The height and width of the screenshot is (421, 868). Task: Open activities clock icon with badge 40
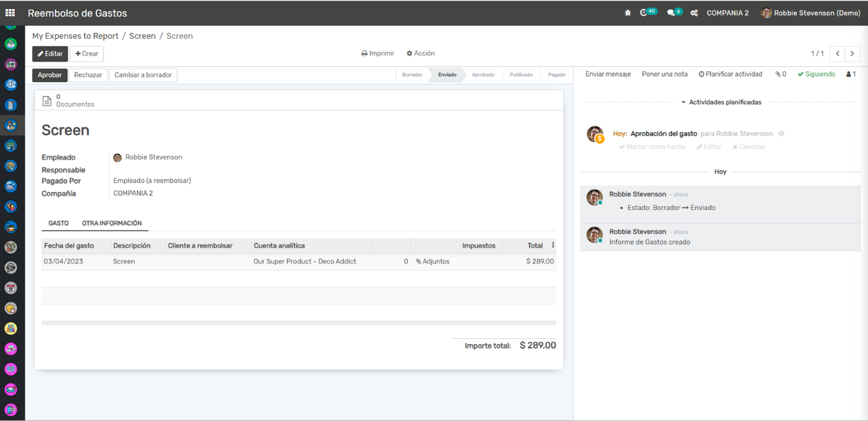[x=644, y=13]
